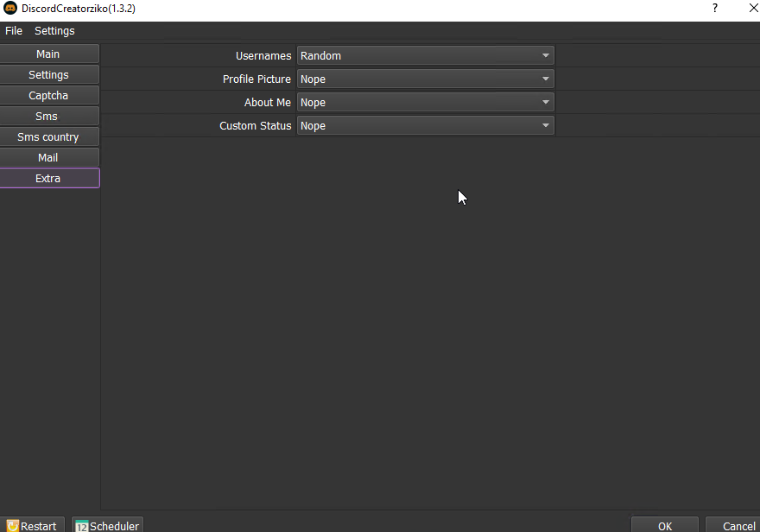760x532 pixels.
Task: Open the Custom Status dropdown
Action: coord(425,125)
